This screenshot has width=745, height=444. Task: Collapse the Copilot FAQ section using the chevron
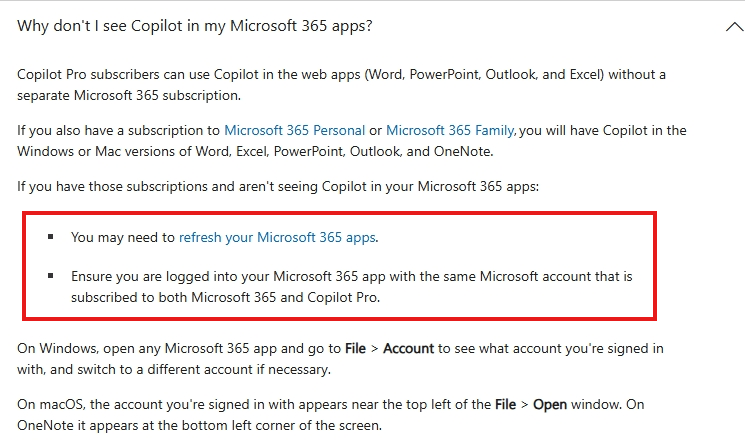[733, 26]
